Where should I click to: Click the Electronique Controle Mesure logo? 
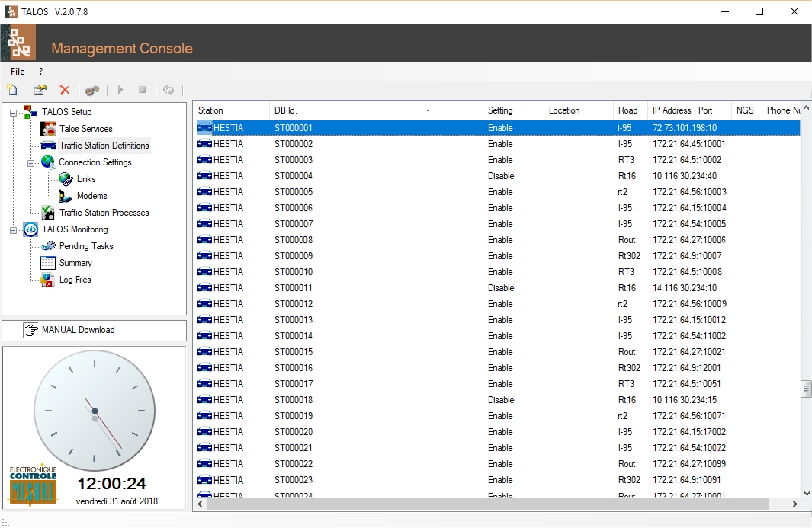(33, 485)
